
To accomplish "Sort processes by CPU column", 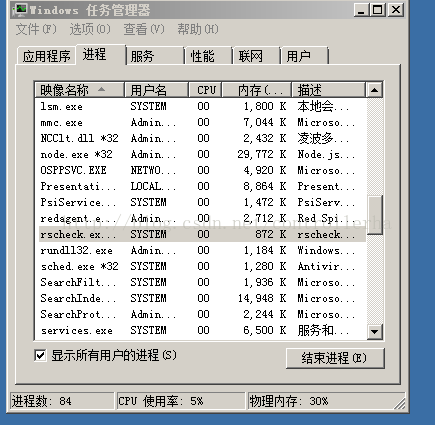I will [x=205, y=90].
